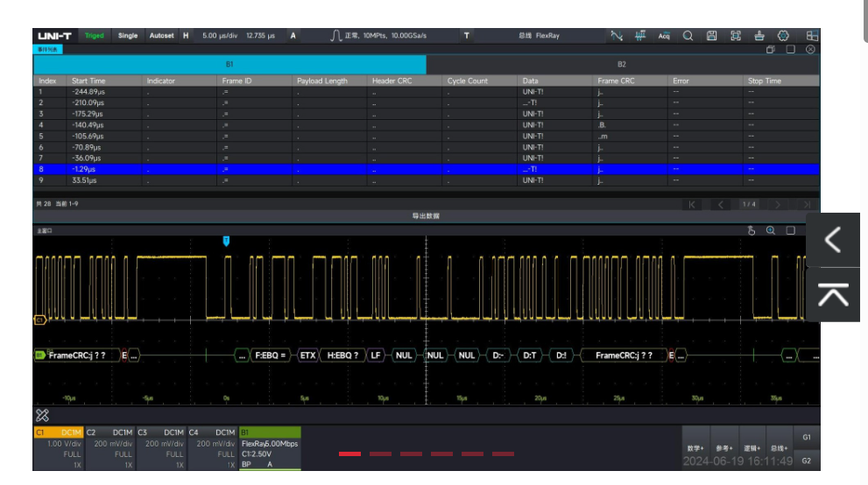The image size is (868, 485).
Task: Toggle the C1 channel label
Action: (x=58, y=448)
